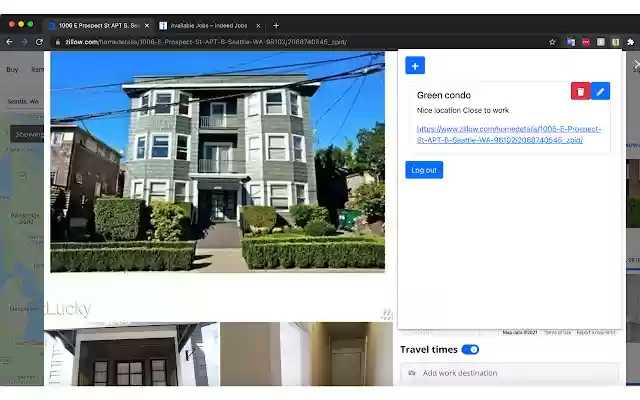Open the Extensions puzzle menu
The height and width of the screenshot is (400, 640).
click(631, 42)
